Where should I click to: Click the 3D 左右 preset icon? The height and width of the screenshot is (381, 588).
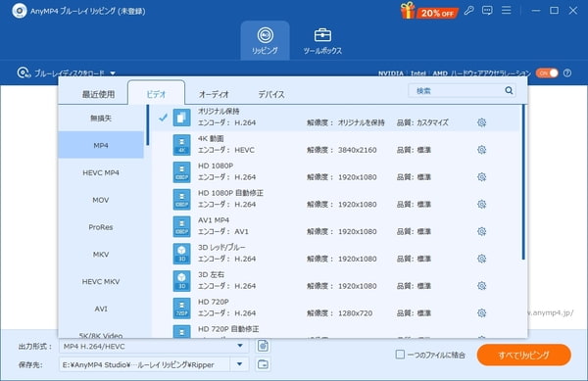(x=181, y=281)
